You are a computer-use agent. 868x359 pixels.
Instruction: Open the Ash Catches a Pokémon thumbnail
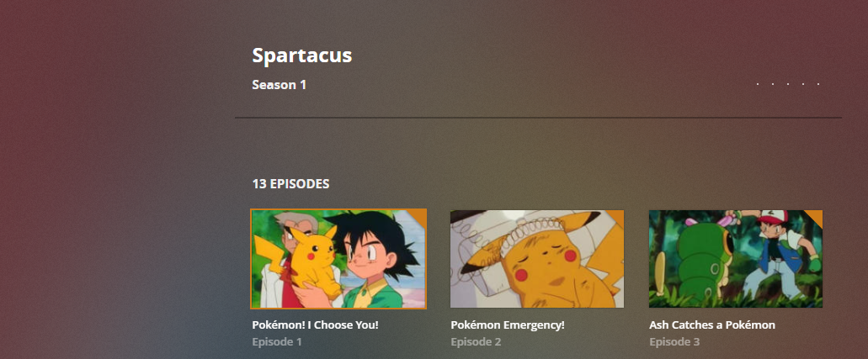pyautogui.click(x=736, y=259)
